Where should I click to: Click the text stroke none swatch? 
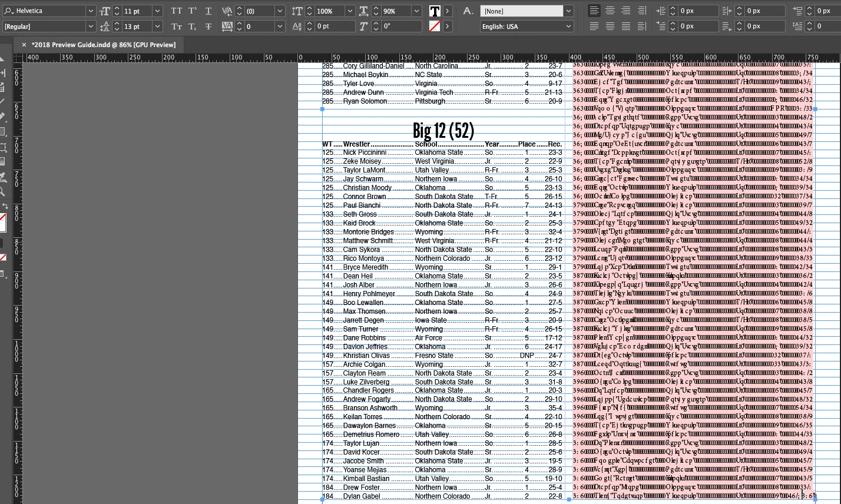(x=435, y=26)
